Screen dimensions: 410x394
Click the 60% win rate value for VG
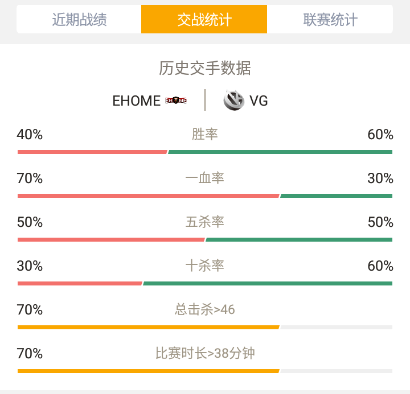[x=380, y=135]
